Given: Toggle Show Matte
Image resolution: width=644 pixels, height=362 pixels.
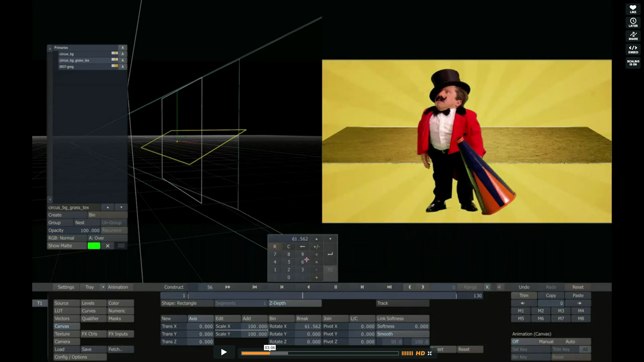Looking at the screenshot, I should 67,246.
